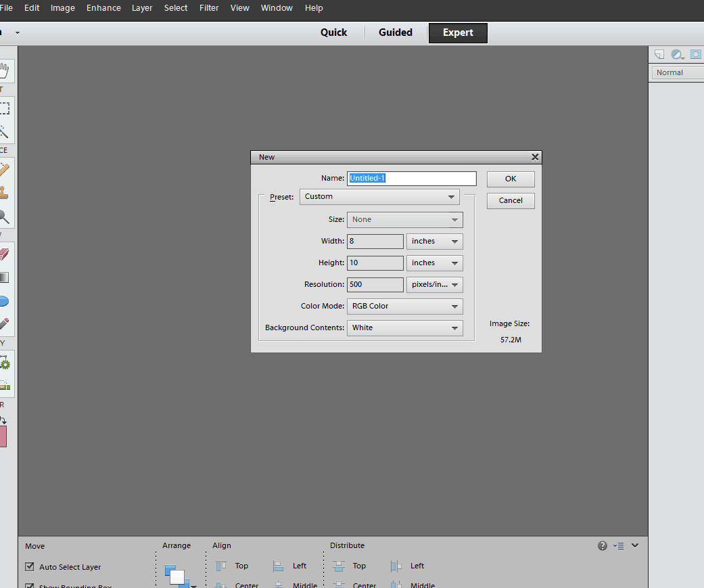Open the adjustment layer icon menu
This screenshot has width=704, height=588.
[x=677, y=55]
